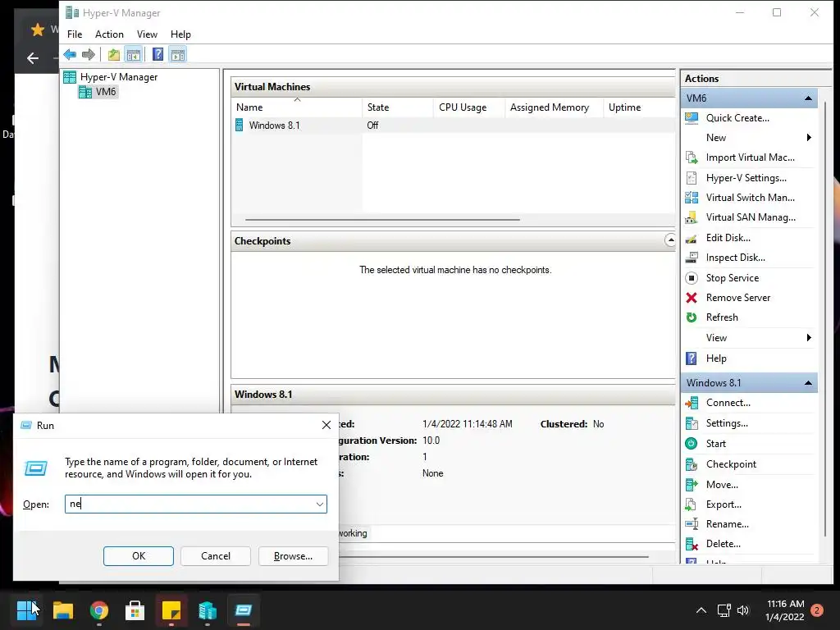Open Microsoft Store from taskbar
840x630 pixels.
point(135,610)
